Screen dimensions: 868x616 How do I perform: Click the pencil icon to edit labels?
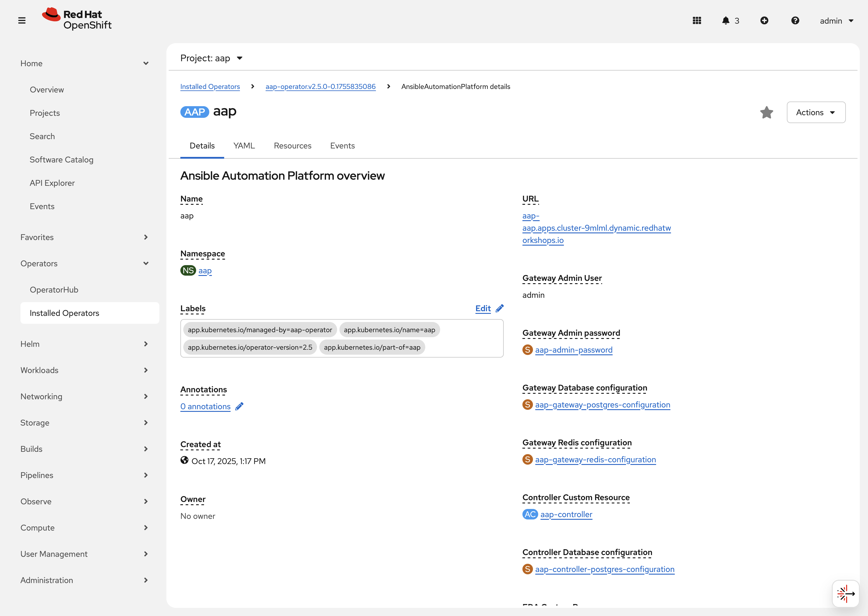500,308
